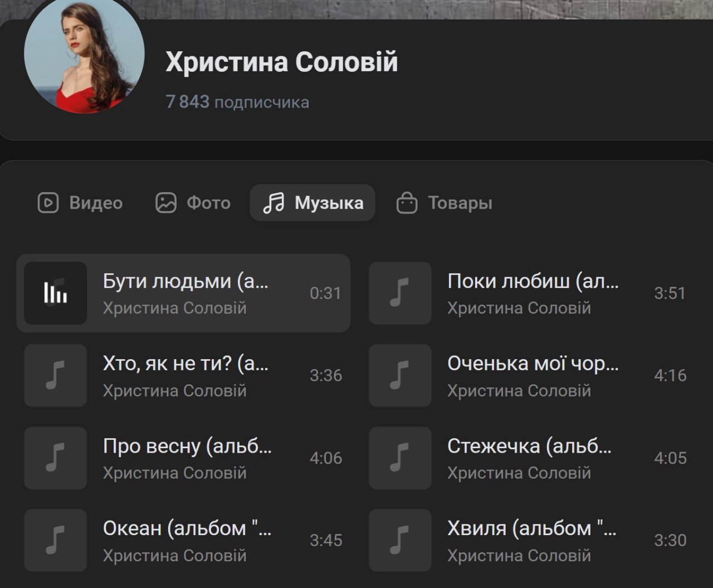Go to the Товары tab

444,203
